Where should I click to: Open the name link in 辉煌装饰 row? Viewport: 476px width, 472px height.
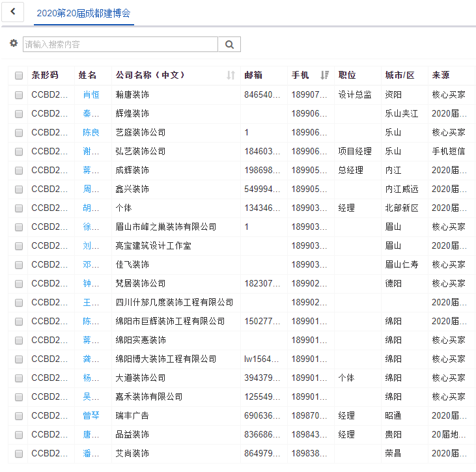(91, 113)
